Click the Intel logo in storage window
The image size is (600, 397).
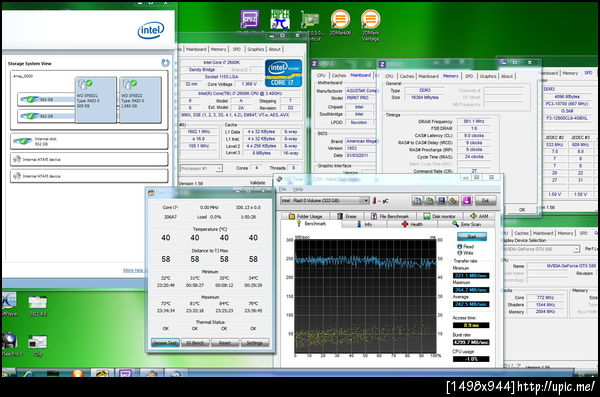[x=151, y=30]
